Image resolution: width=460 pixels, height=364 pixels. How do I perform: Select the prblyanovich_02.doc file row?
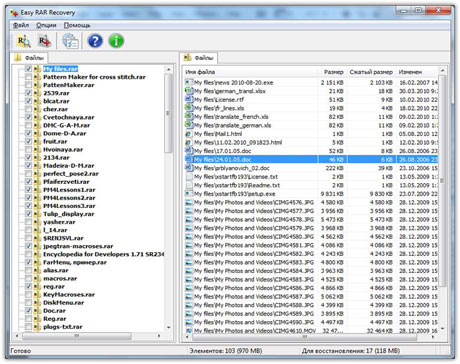click(x=311, y=168)
